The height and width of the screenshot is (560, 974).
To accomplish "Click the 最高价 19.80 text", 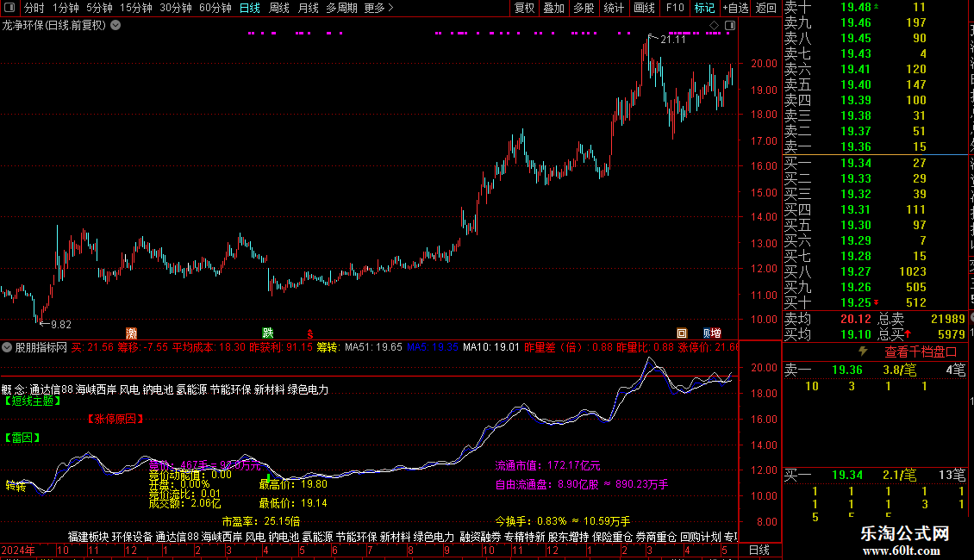I will click(x=293, y=483).
